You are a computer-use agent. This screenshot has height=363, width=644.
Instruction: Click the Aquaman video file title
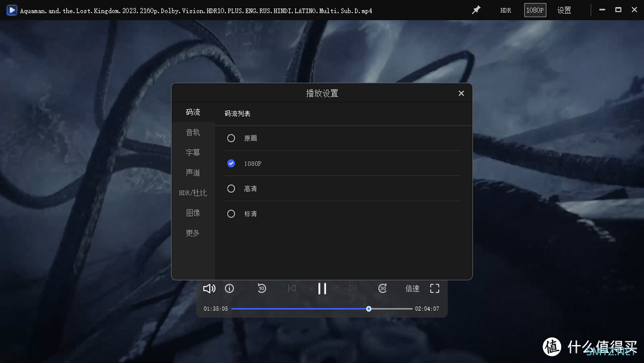(x=196, y=11)
